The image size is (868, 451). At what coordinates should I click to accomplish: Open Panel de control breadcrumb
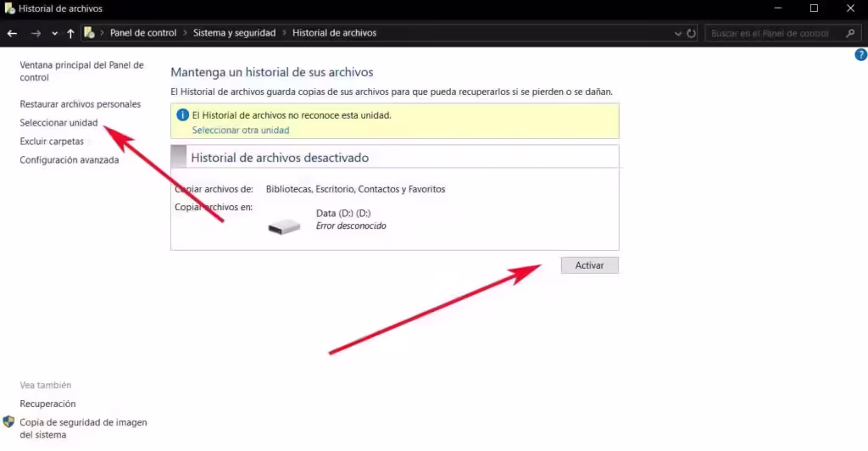pos(142,33)
